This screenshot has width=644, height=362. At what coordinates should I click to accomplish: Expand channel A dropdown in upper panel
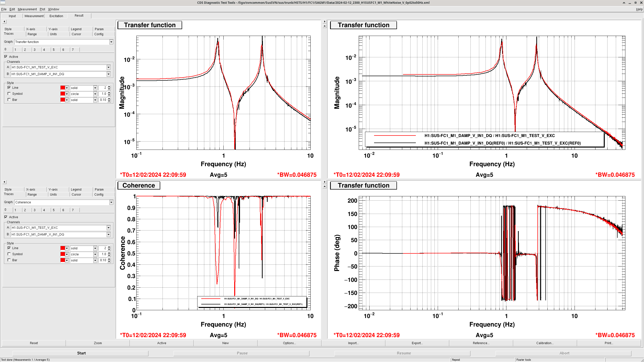coord(108,67)
